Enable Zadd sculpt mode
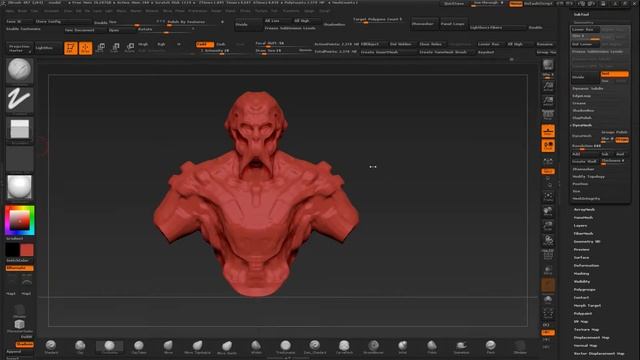 click(x=204, y=44)
